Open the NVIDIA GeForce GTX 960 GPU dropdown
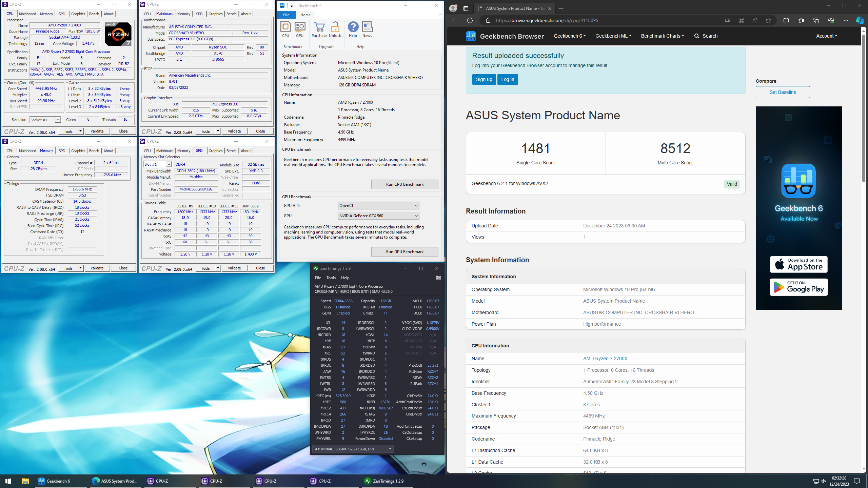Image resolution: width=868 pixels, height=488 pixels. pyautogui.click(x=378, y=216)
